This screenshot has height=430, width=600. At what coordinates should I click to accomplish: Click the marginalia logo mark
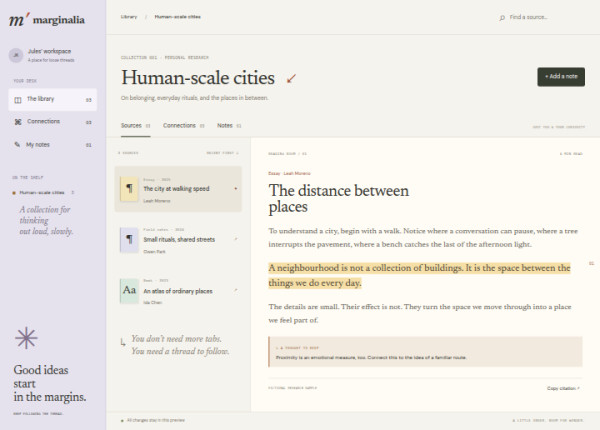(x=19, y=19)
